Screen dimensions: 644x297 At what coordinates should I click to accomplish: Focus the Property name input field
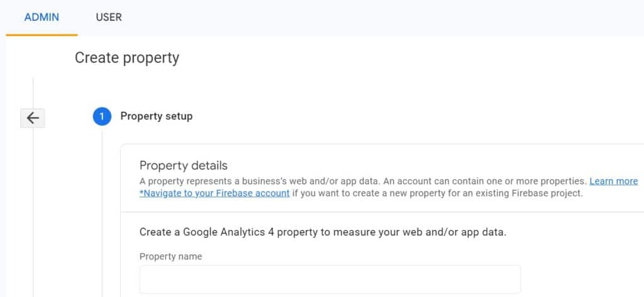coord(330,279)
